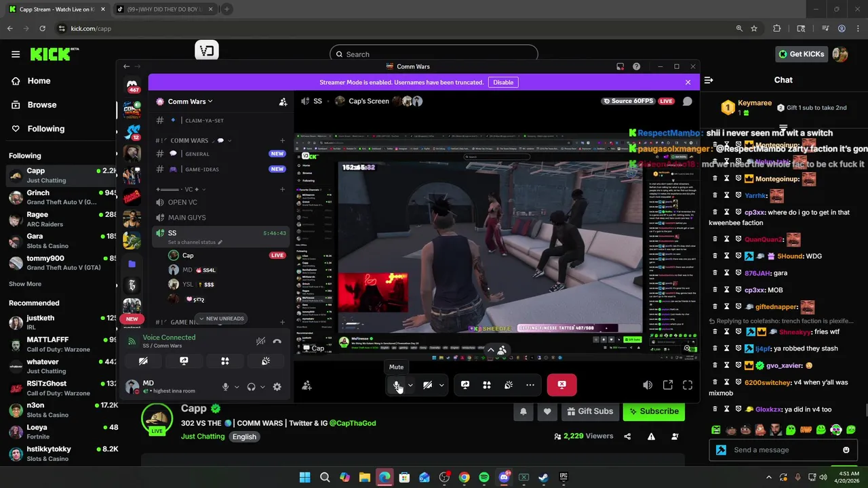
Task: Disable Streamer Mode in purple banner
Action: 503,82
